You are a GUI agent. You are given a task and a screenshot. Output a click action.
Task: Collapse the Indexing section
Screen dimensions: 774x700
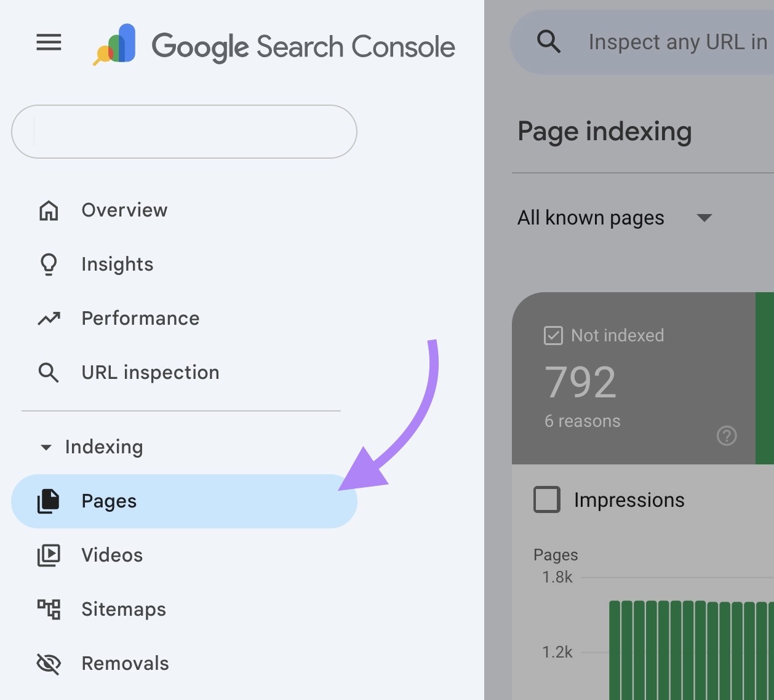pos(46,447)
